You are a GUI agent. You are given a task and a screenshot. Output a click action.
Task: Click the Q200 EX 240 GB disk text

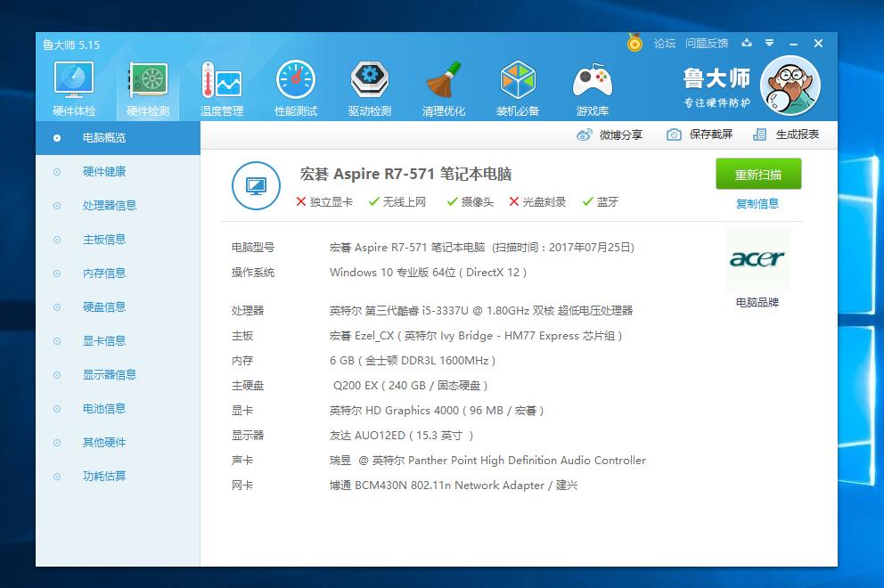coord(411,386)
